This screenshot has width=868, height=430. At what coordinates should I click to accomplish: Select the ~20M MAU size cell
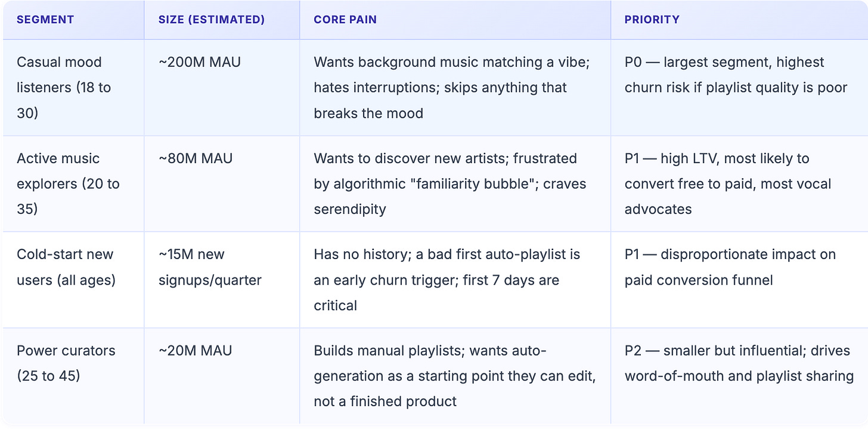coord(222,376)
